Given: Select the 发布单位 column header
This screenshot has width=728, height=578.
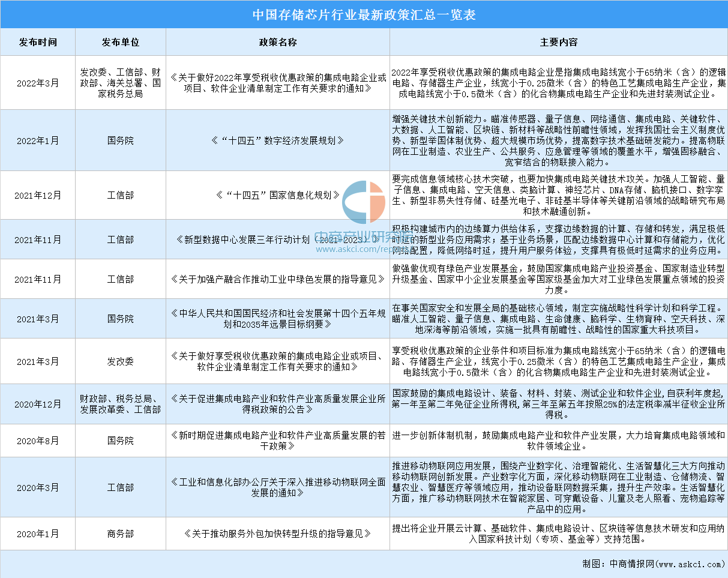Looking at the screenshot, I should click(x=120, y=42).
